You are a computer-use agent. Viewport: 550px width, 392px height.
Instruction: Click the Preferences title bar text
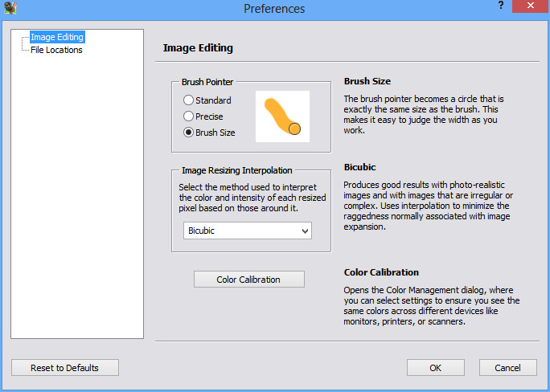[x=274, y=9]
